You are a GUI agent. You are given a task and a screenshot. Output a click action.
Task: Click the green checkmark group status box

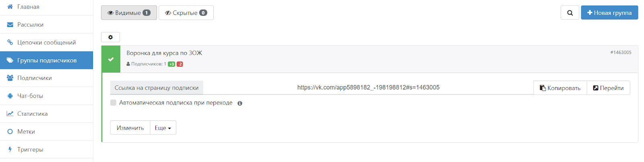111,59
